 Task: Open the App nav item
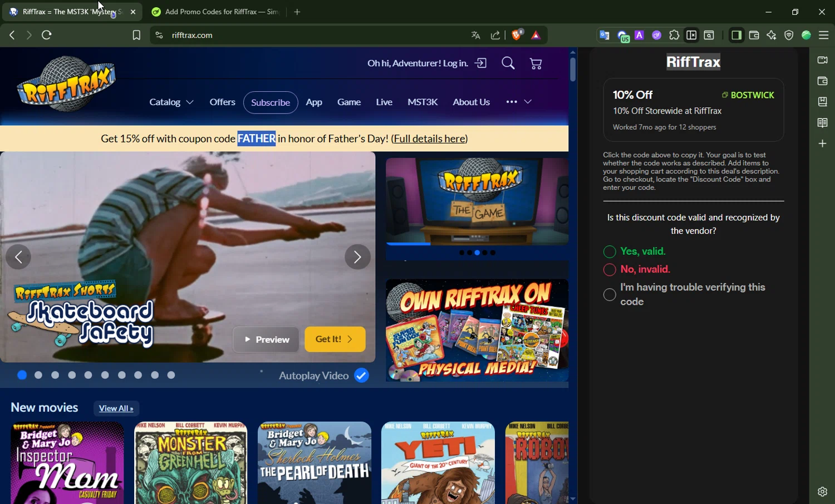tap(314, 102)
